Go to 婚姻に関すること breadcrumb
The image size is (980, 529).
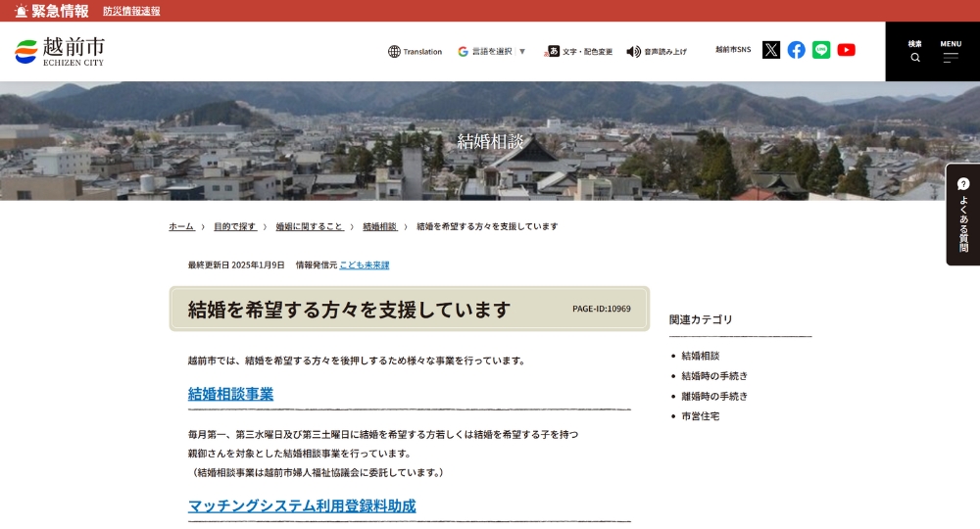coord(310,226)
